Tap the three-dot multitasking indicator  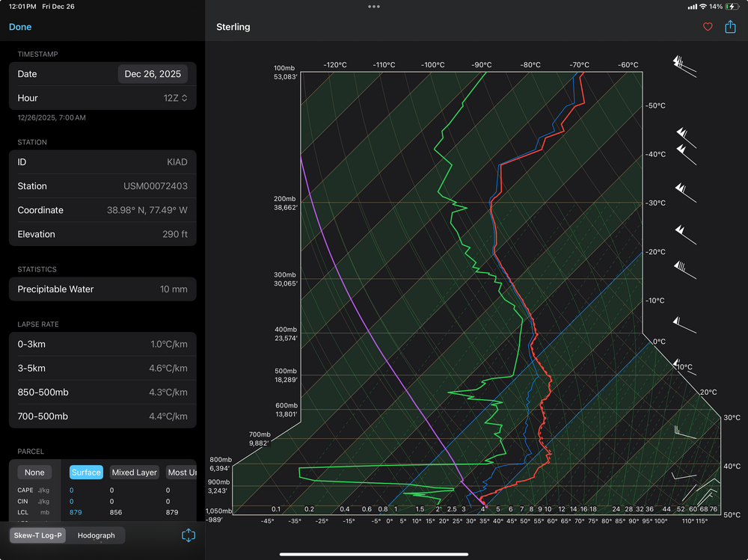click(x=374, y=7)
